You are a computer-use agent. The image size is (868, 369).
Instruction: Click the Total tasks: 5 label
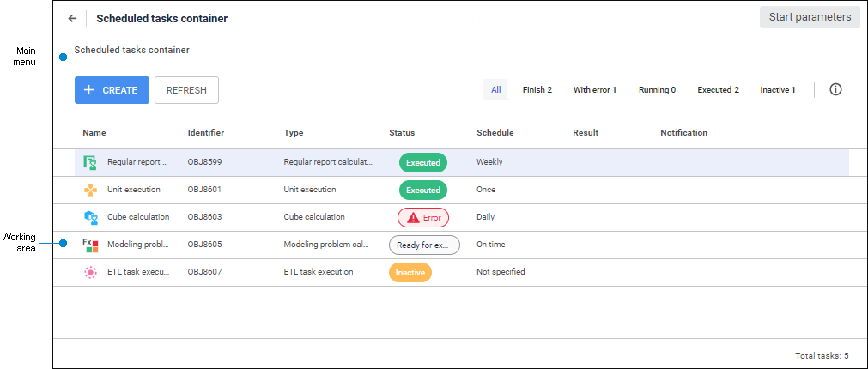[822, 355]
